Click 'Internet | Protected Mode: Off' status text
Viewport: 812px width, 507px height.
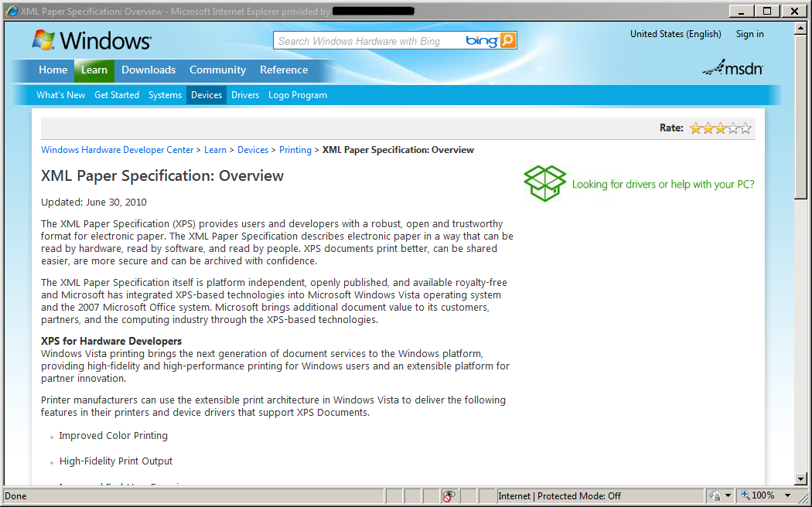(559, 496)
